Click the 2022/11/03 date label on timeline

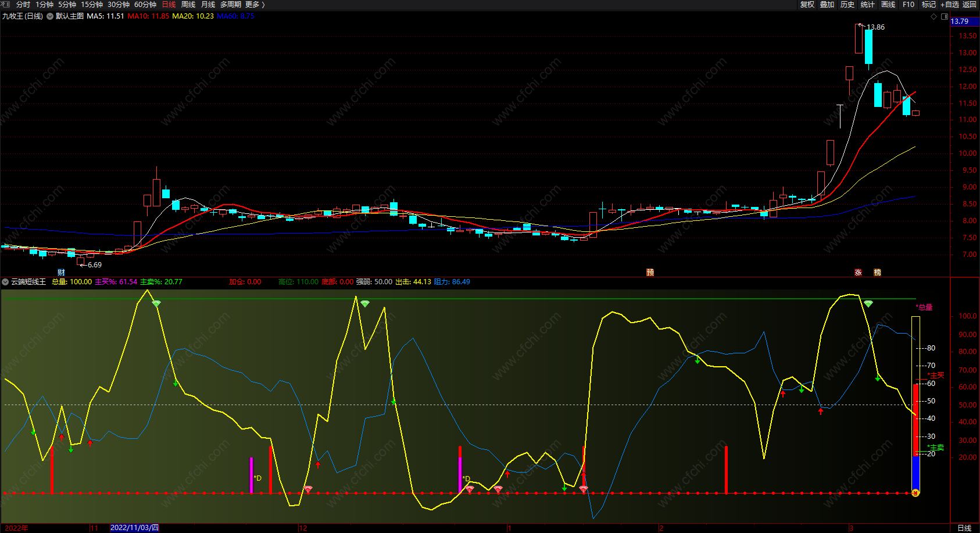(x=134, y=528)
